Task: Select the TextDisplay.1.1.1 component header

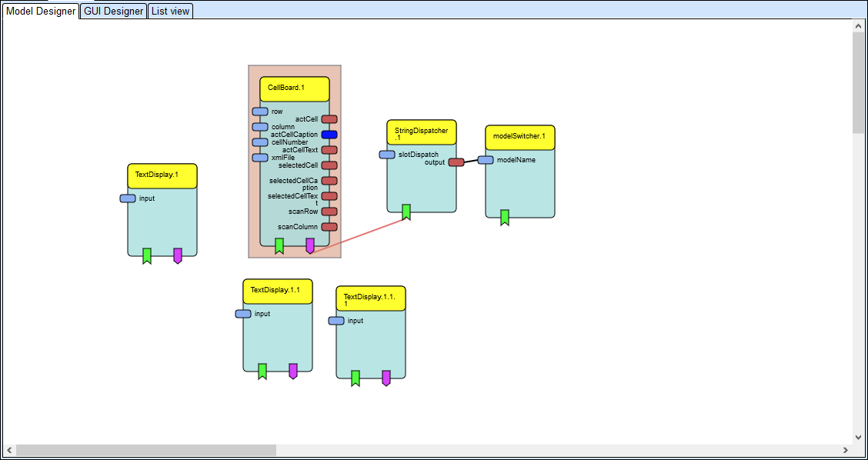Action: (x=370, y=298)
